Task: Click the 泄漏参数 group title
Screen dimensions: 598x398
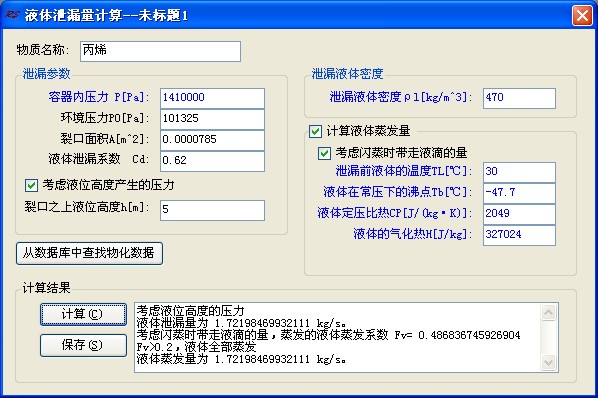Action: click(x=47, y=74)
